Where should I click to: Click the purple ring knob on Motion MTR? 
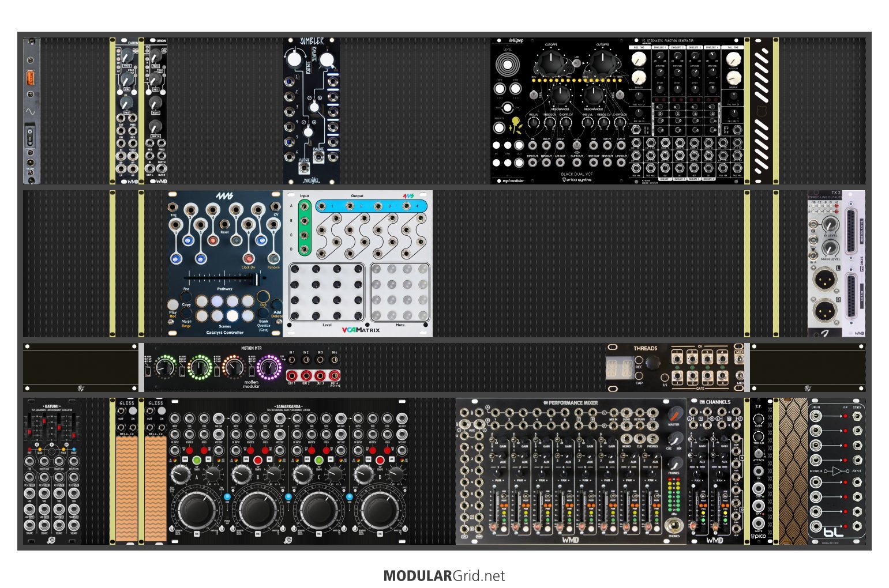(269, 367)
